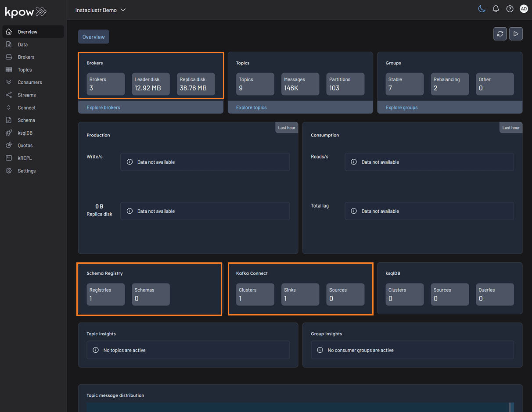Follow the Explore topics link
This screenshot has height=412, width=532.
[x=251, y=107]
